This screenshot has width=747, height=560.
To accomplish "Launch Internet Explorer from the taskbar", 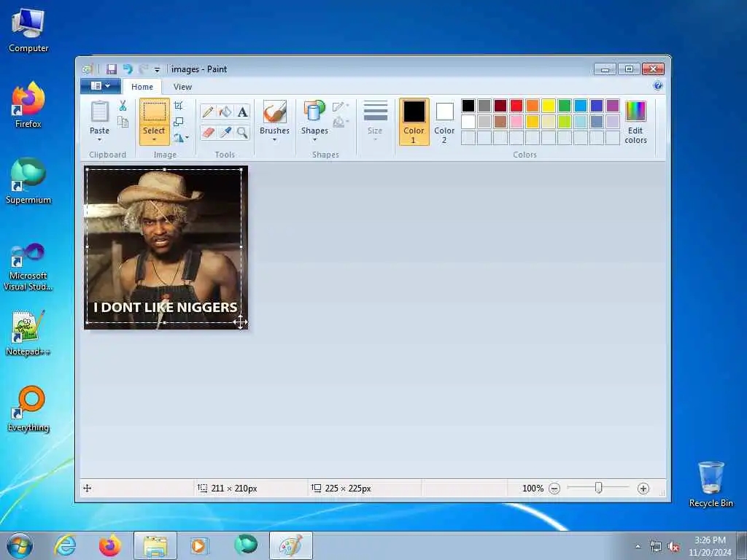I will (65, 545).
